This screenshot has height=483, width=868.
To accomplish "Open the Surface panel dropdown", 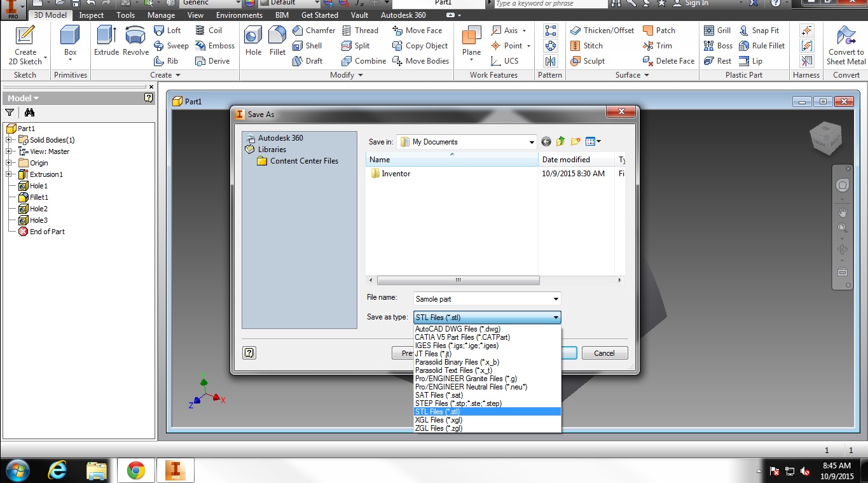I will pyautogui.click(x=632, y=75).
